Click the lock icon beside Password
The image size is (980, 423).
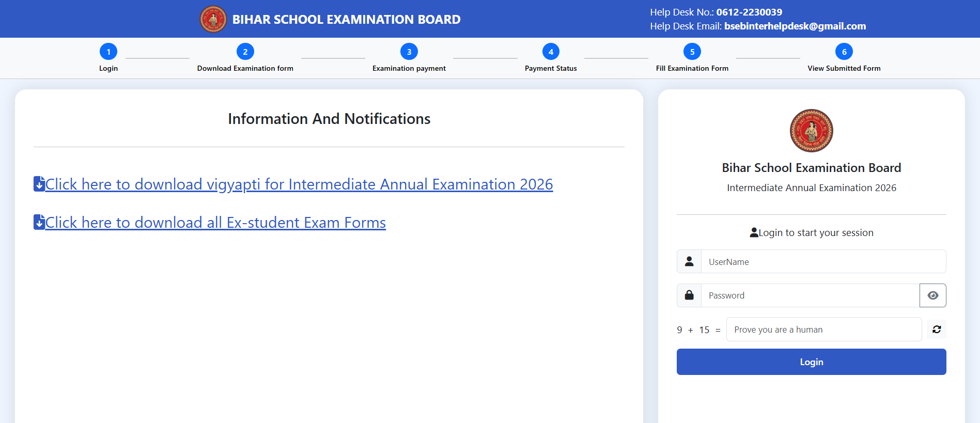click(689, 295)
